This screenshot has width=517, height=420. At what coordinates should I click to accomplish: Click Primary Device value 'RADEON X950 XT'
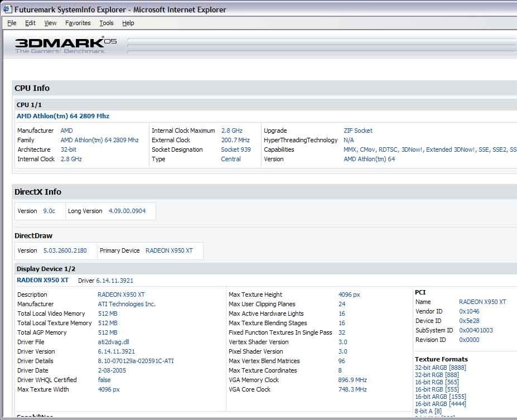pyautogui.click(x=169, y=250)
